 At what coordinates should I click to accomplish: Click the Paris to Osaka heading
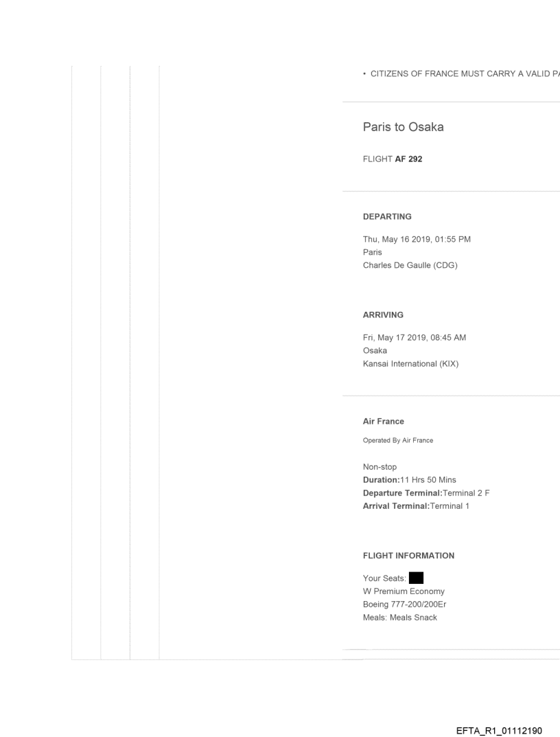[403, 127]
